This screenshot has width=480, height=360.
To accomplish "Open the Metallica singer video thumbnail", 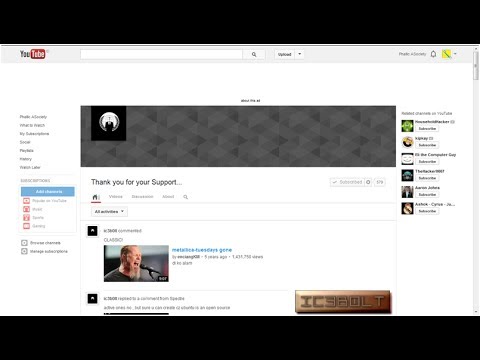I will [x=136, y=263].
